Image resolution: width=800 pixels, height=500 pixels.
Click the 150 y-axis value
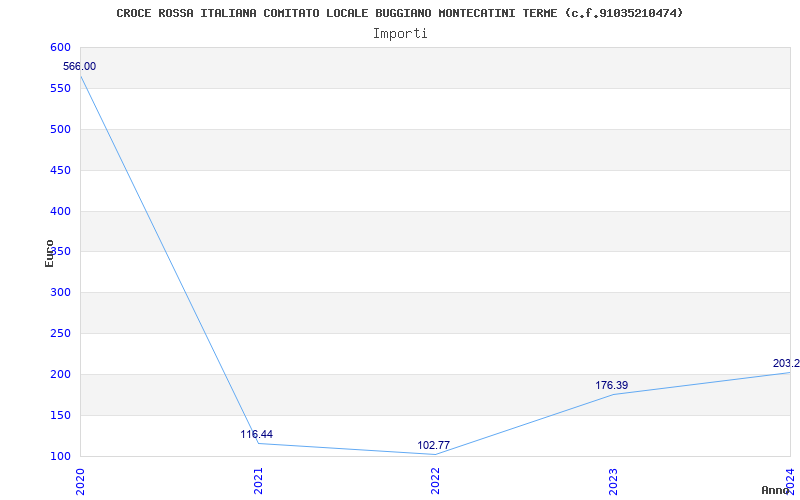(x=60, y=415)
